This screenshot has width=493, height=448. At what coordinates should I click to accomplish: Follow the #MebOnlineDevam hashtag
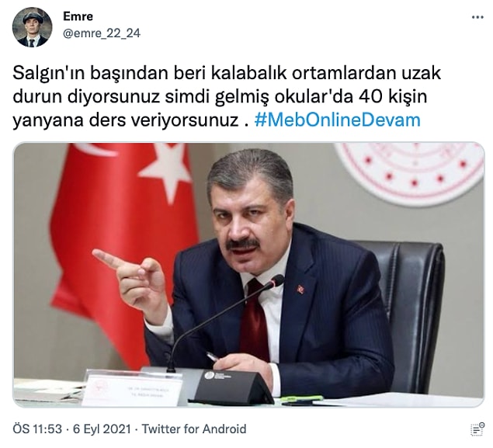[338, 120]
